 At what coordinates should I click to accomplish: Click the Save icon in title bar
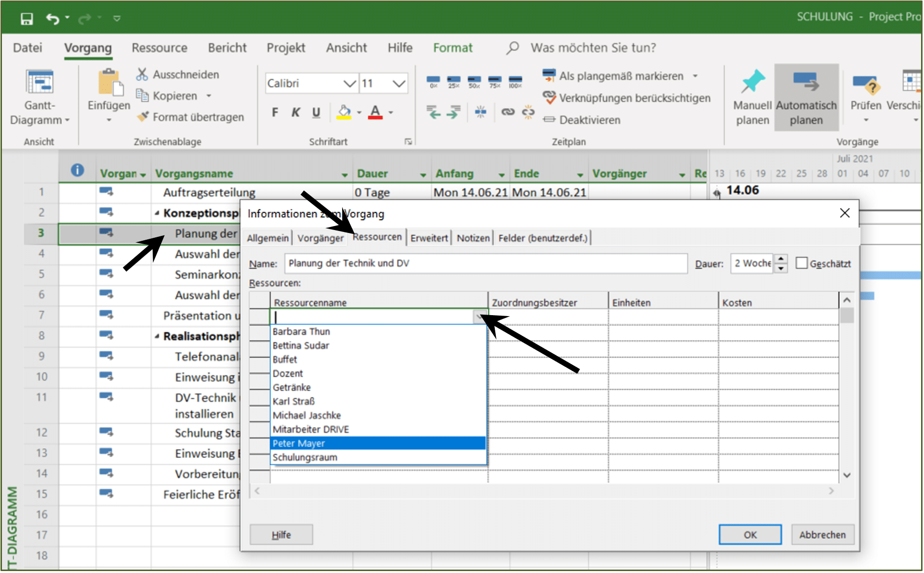27,19
